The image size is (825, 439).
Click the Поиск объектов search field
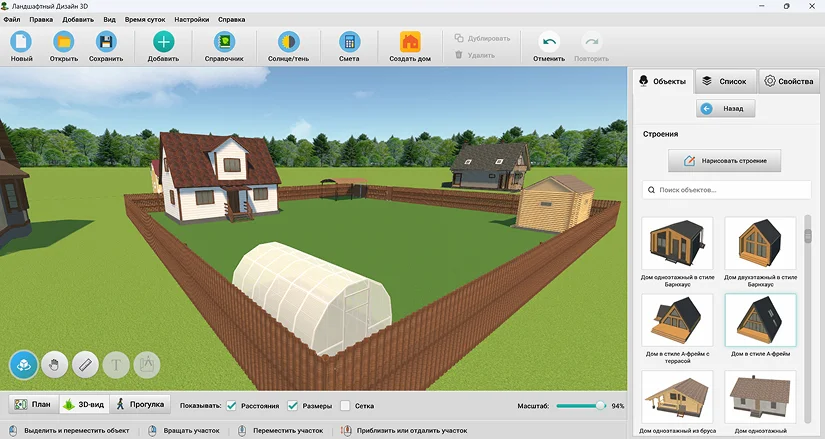coord(727,189)
